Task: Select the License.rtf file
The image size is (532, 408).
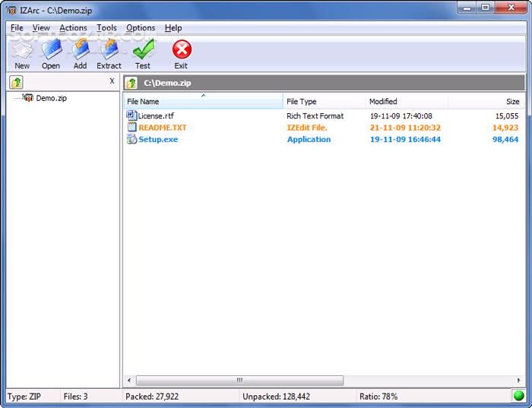Action: (155, 116)
